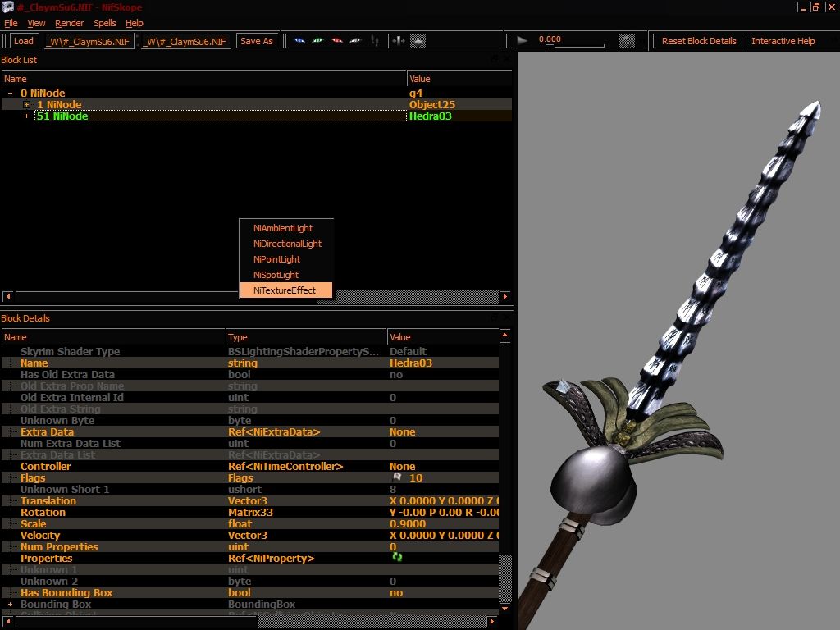Click the green eye view icon
Viewport: 840px width, 630px height.
pos(317,41)
